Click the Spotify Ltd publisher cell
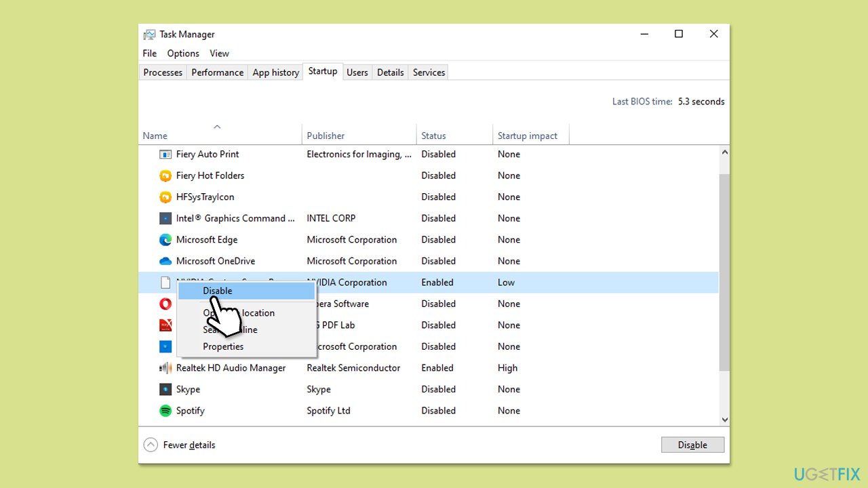The width and height of the screenshot is (868, 488). (x=329, y=411)
